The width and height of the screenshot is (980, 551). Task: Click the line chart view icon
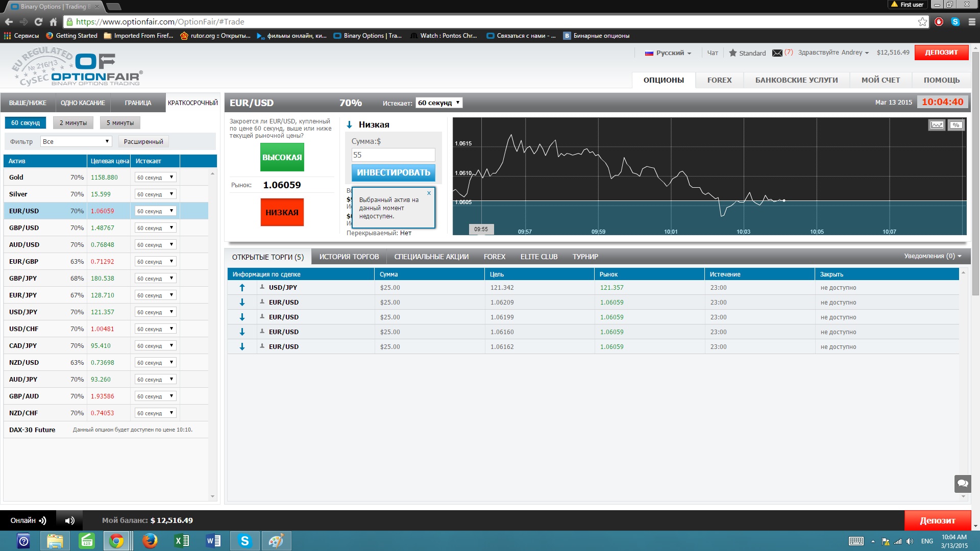[x=937, y=125]
